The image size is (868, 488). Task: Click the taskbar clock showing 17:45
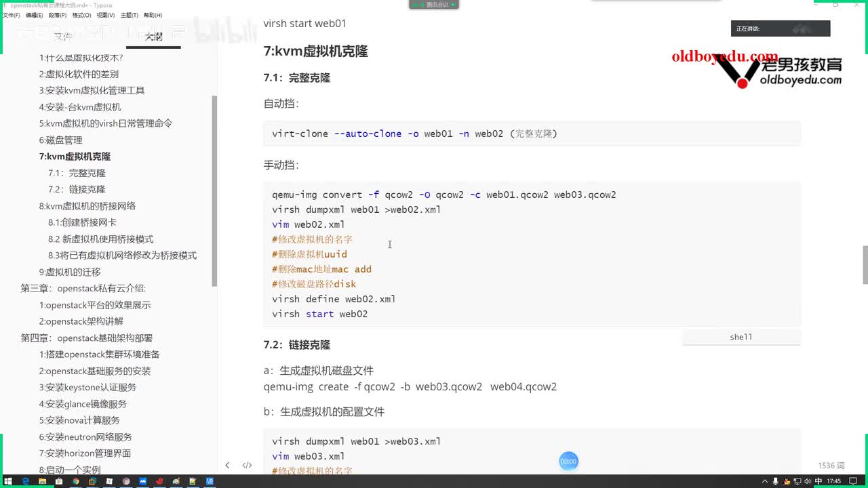tap(834, 481)
